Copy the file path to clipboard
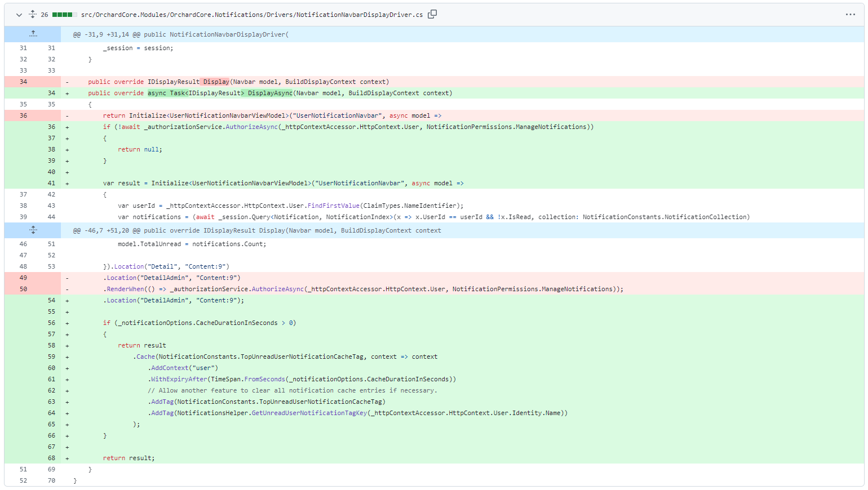 tap(432, 14)
